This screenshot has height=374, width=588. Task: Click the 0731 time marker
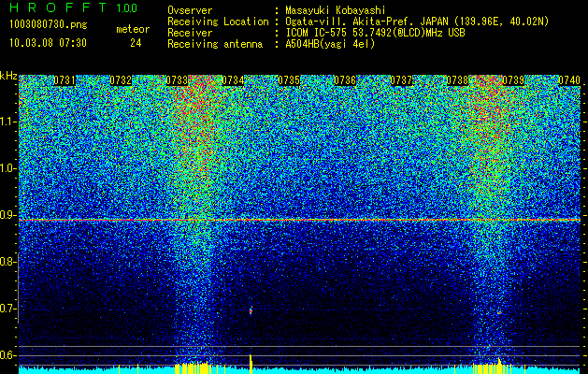point(65,80)
